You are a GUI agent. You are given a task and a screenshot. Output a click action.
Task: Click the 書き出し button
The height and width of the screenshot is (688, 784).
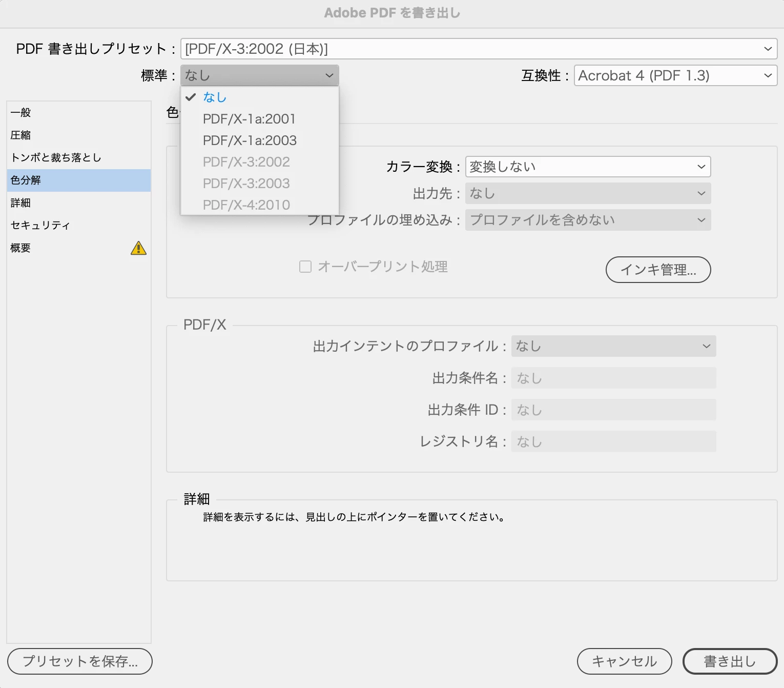point(730,661)
